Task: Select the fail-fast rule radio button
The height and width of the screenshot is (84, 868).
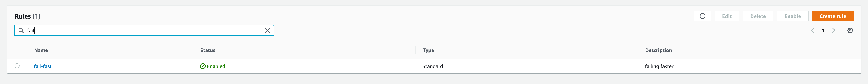Action: pos(17,66)
